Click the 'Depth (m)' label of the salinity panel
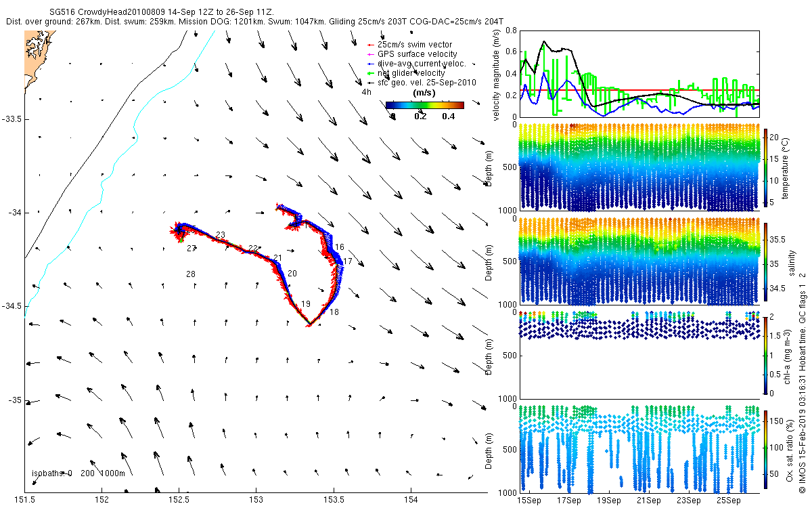Image resolution: width=812 pixels, height=508 pixels. (x=490, y=261)
